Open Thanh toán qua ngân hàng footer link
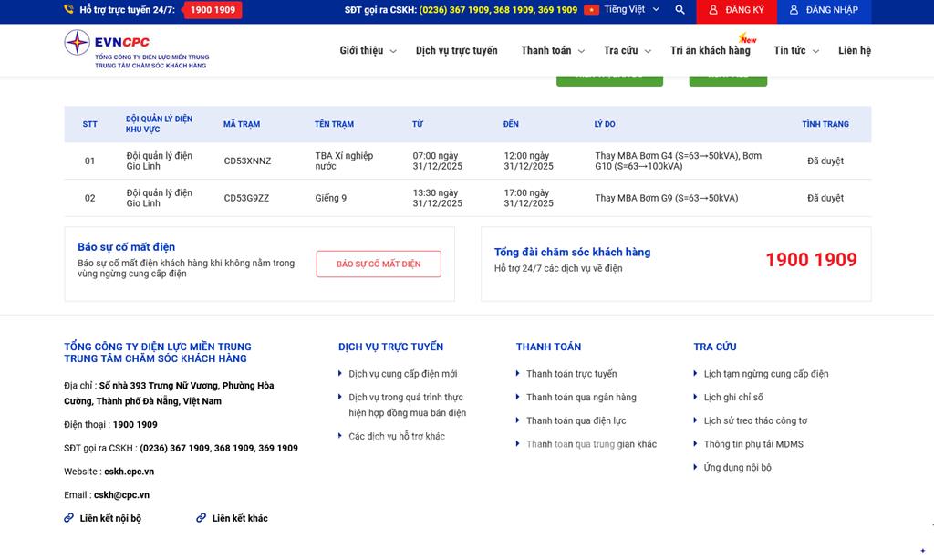 tap(581, 398)
